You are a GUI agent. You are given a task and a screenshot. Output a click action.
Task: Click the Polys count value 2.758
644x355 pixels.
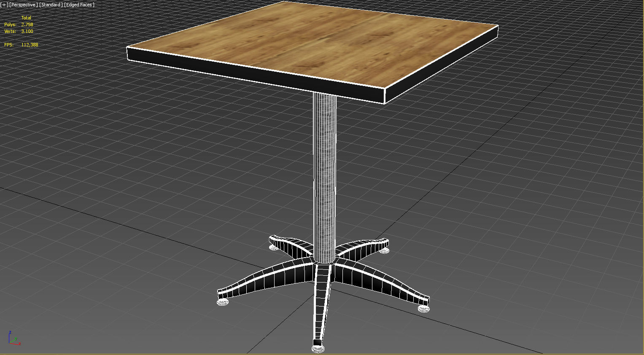click(x=27, y=24)
